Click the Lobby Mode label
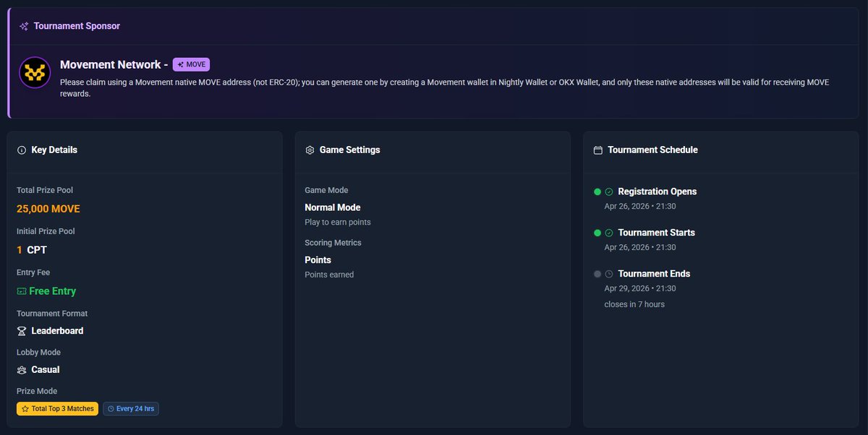 [x=38, y=353]
